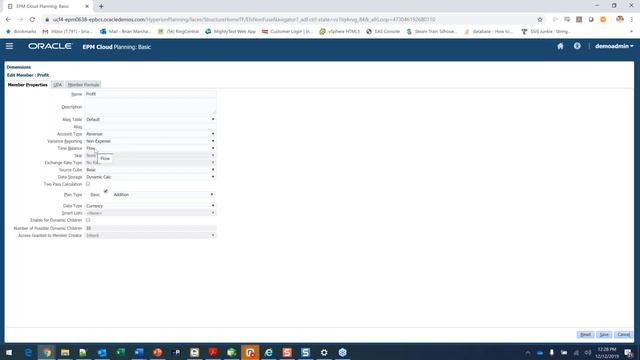
Task: Go to the Oracle EPM home icon
Action: 560,46
